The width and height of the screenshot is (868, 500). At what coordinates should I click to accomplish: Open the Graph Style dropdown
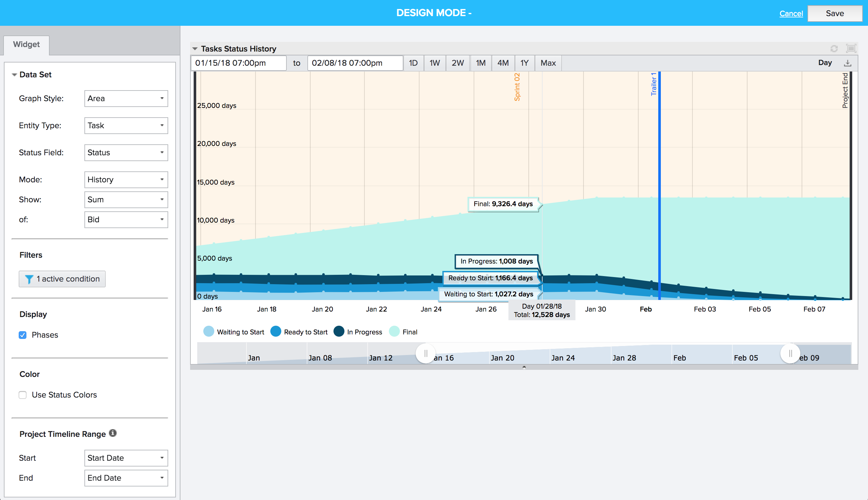click(126, 99)
